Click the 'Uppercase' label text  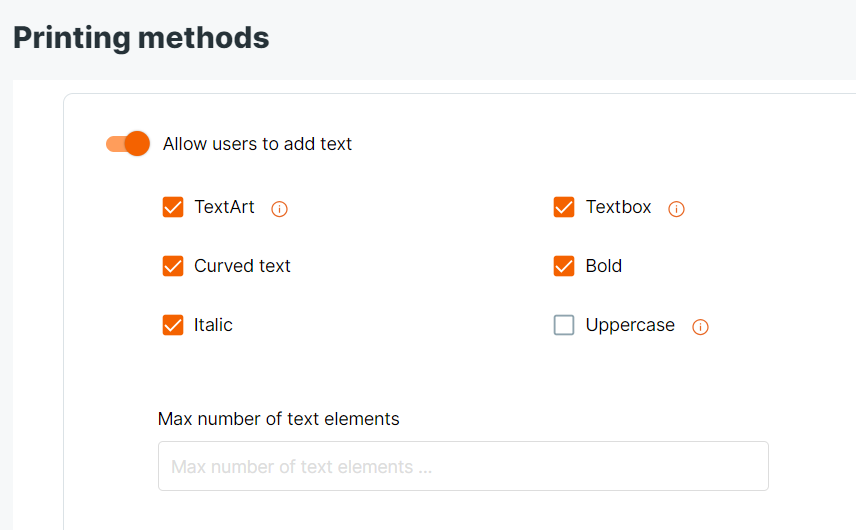pos(631,326)
